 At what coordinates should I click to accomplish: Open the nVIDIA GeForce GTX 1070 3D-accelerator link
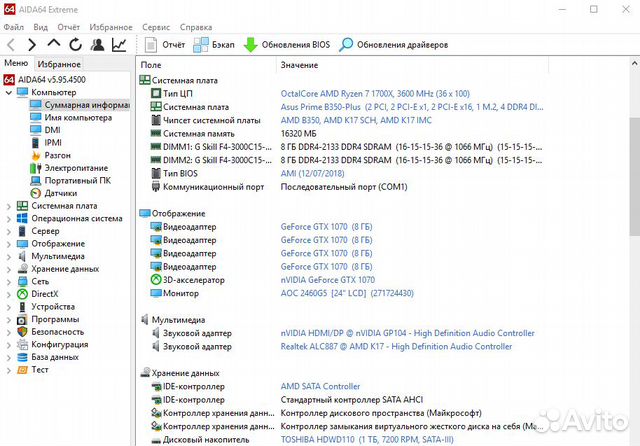click(328, 280)
